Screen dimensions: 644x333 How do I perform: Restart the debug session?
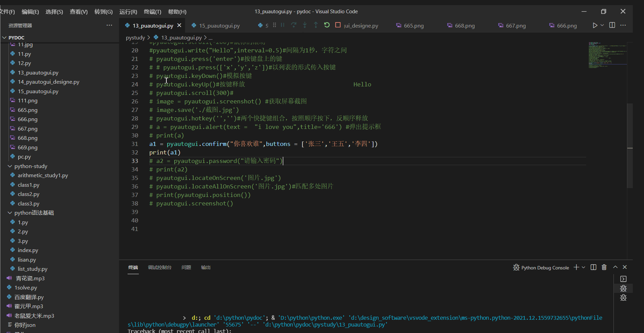(x=327, y=25)
